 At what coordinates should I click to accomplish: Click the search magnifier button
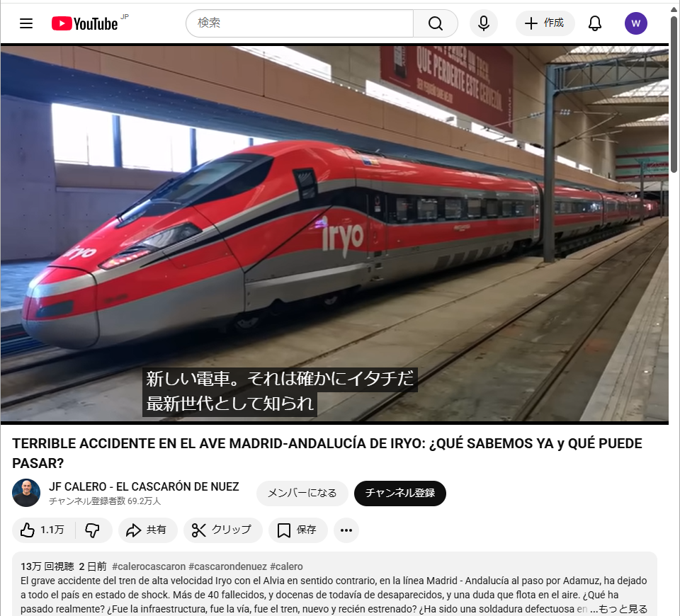436,23
